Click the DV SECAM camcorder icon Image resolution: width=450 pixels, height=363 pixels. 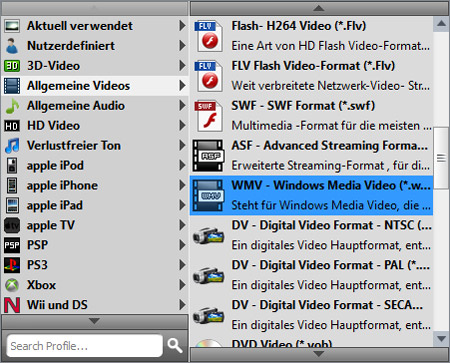(209, 316)
